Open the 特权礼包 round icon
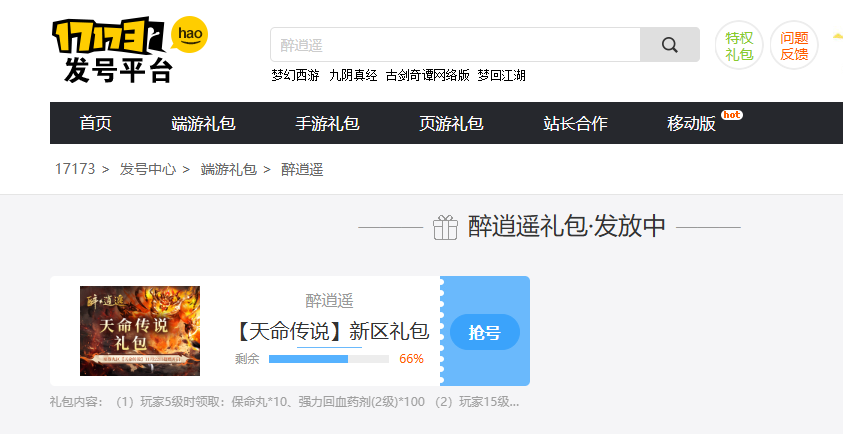The height and width of the screenshot is (434, 843). click(739, 45)
